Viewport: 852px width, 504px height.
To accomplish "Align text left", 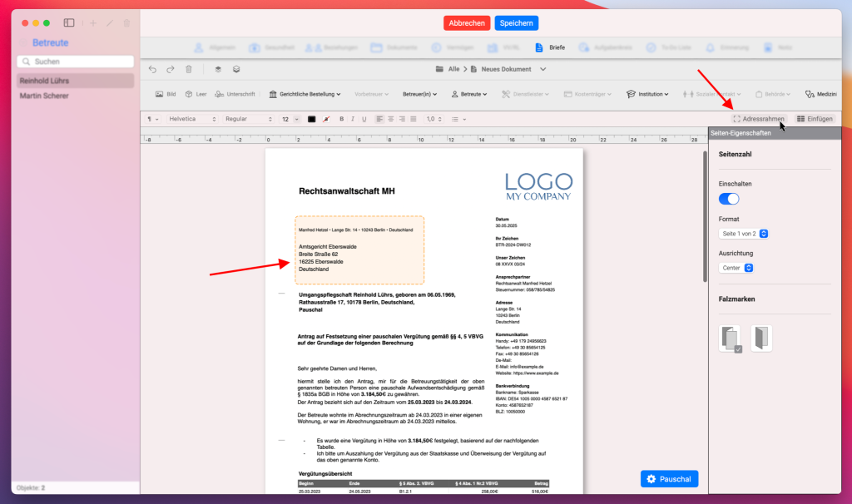I will [x=379, y=119].
